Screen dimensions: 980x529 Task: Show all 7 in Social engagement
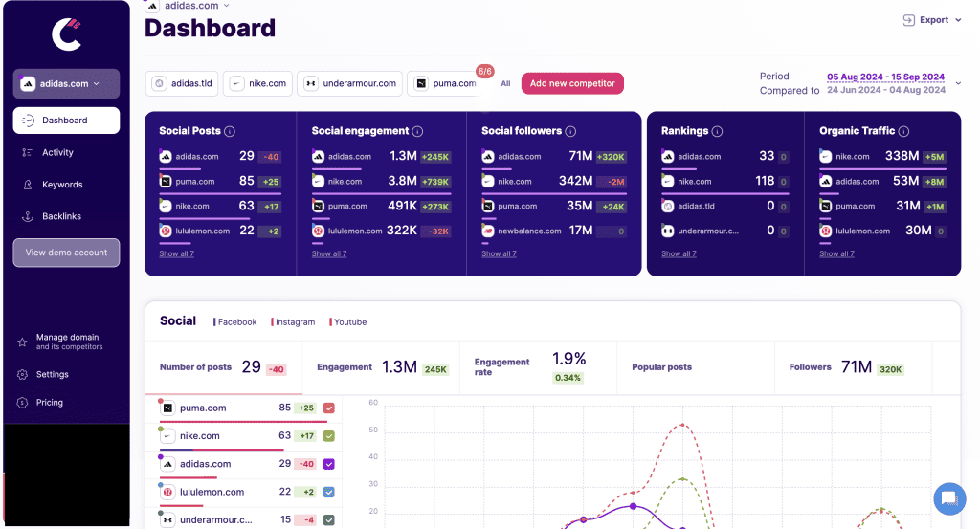(x=329, y=253)
